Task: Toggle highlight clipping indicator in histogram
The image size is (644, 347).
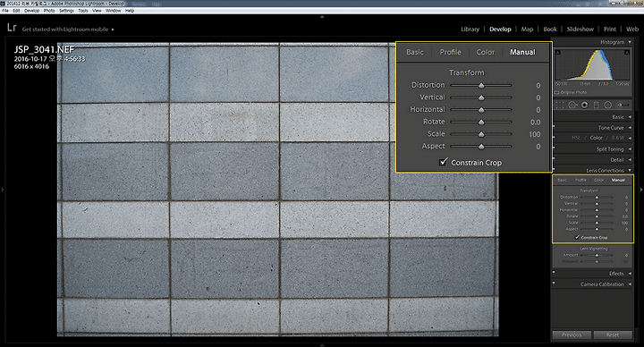Action: [627, 52]
